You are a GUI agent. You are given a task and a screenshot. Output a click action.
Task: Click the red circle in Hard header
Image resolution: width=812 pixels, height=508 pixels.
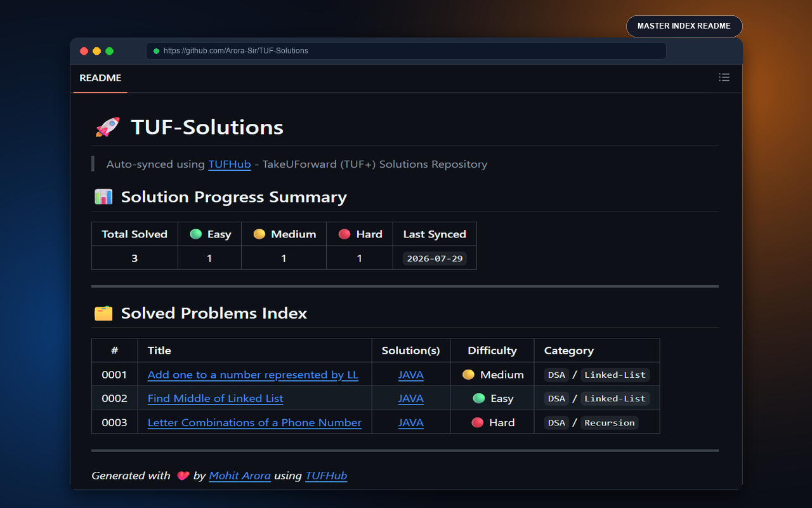point(344,234)
